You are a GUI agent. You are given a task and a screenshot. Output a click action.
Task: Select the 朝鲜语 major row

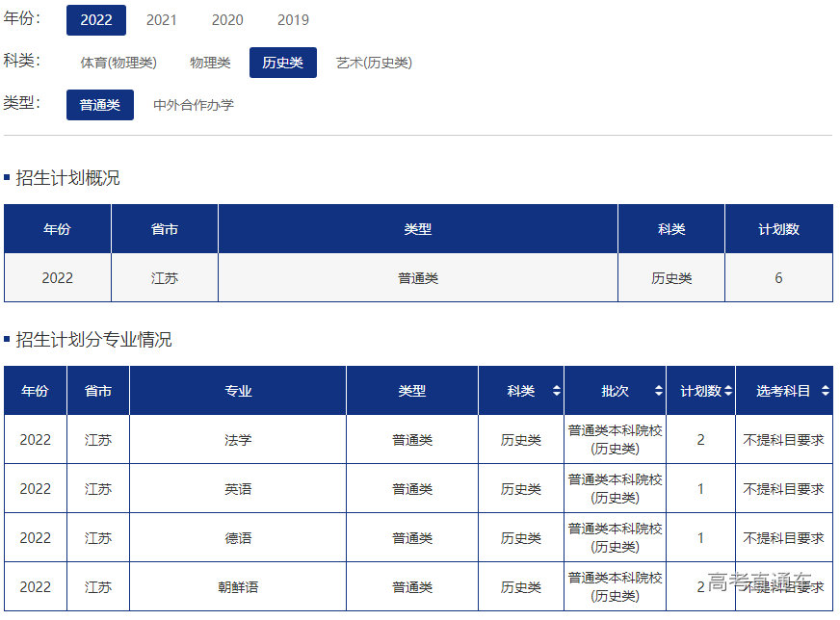pos(238,587)
